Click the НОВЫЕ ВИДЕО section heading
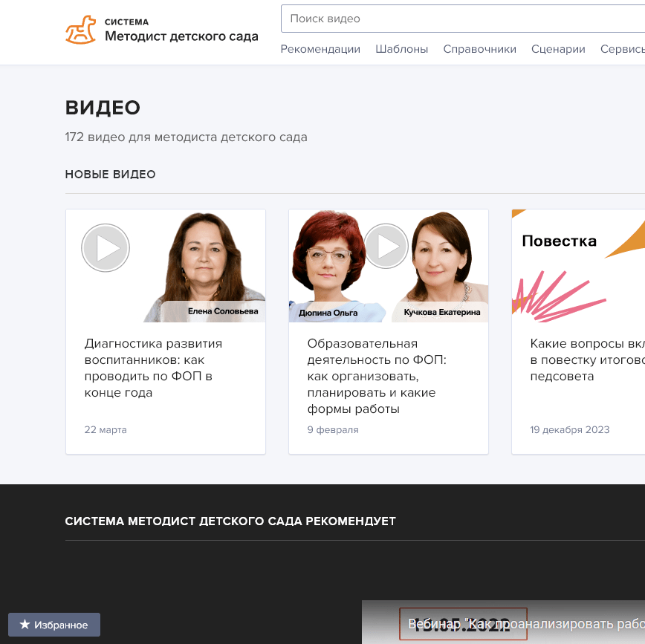645x644 pixels. (110, 175)
